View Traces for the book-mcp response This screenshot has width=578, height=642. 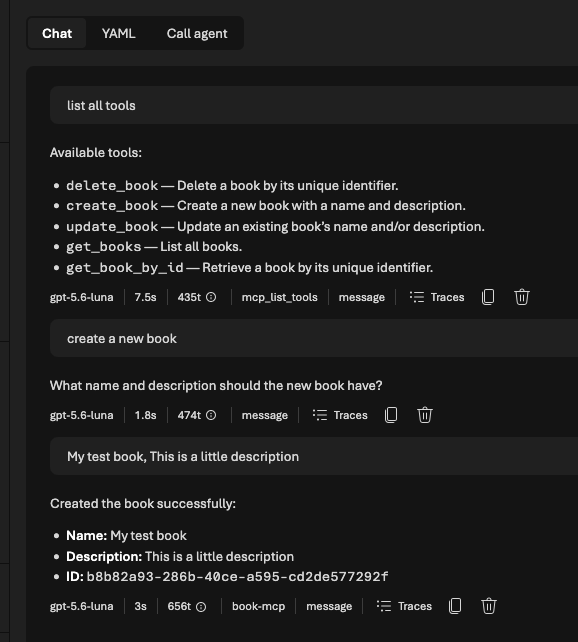(404, 606)
